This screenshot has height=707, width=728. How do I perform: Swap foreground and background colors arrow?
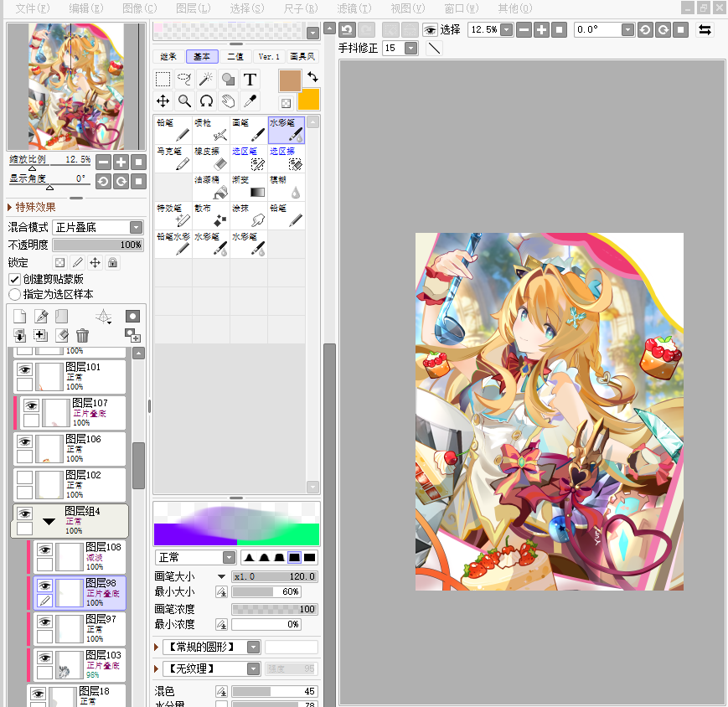point(313,76)
